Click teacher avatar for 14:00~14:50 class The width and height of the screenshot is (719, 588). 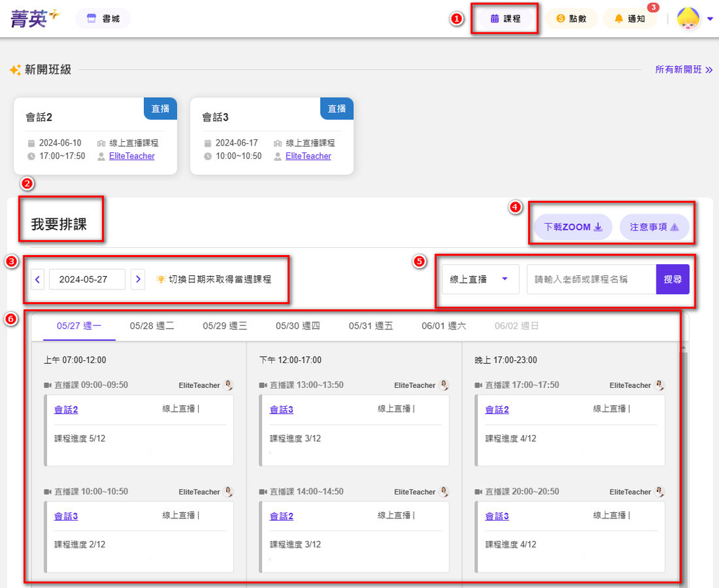click(444, 492)
